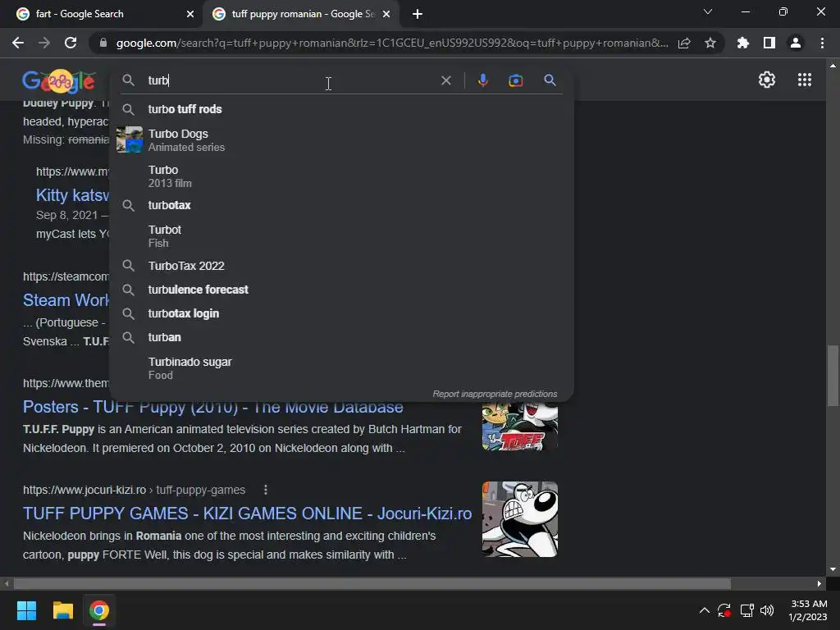Screen dimensions: 840x630
Task: Open Chrome's three-dot menu
Action: click(822, 43)
